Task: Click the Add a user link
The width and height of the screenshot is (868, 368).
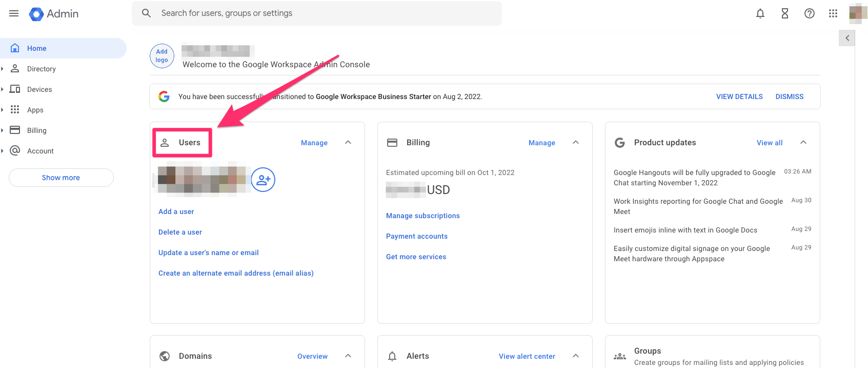Action: point(176,211)
